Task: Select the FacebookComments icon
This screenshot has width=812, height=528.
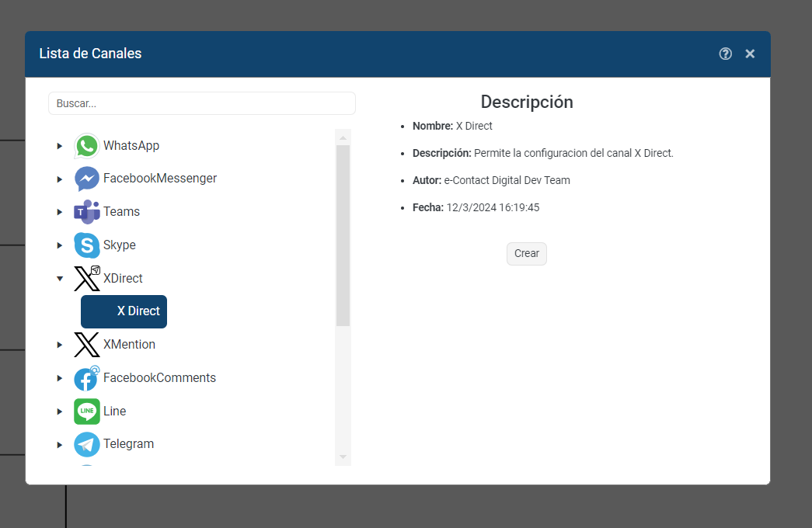Action: click(x=87, y=378)
